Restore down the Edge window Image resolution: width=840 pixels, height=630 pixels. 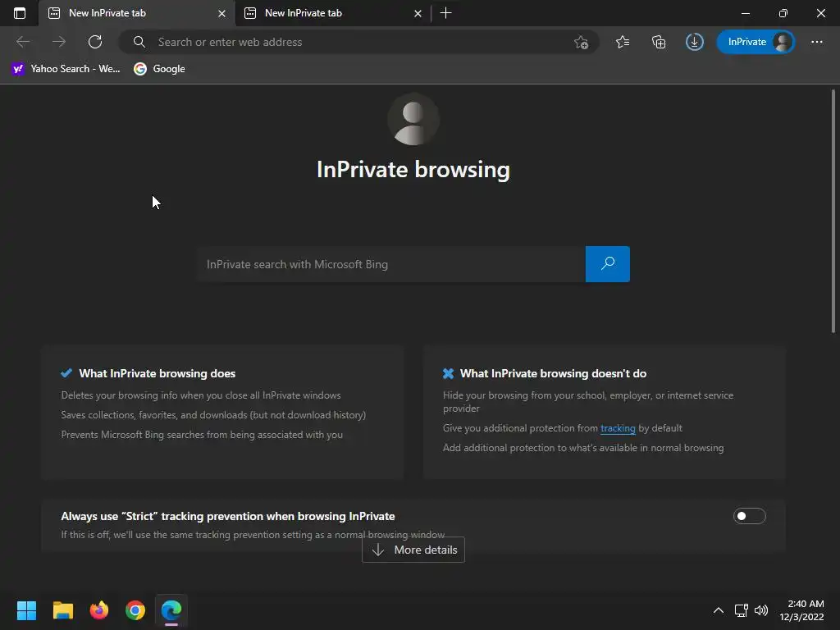point(783,13)
